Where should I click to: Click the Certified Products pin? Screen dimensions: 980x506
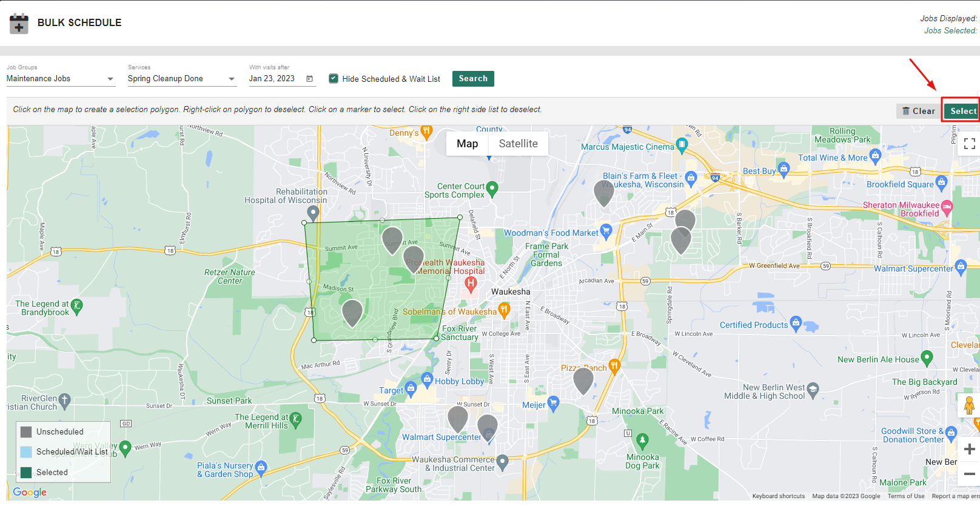[x=796, y=323]
